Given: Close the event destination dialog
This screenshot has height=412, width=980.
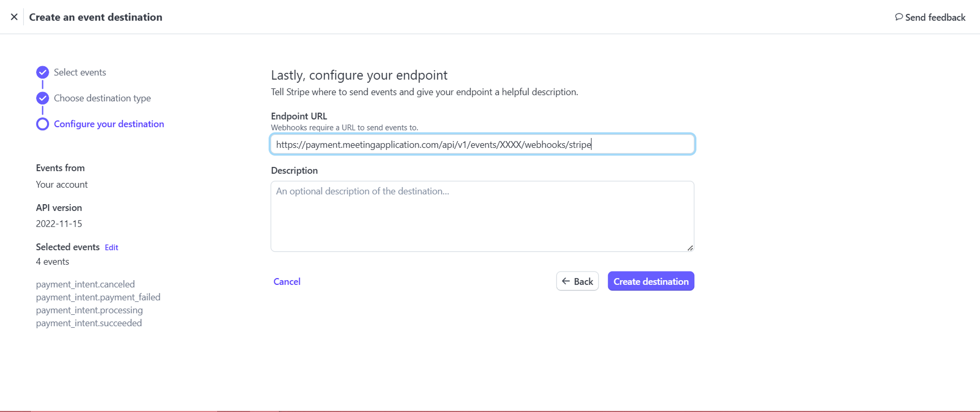Looking at the screenshot, I should (14, 17).
